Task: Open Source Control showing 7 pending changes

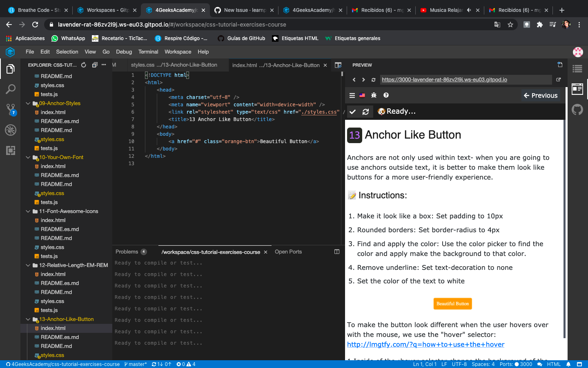Action: click(x=10, y=110)
